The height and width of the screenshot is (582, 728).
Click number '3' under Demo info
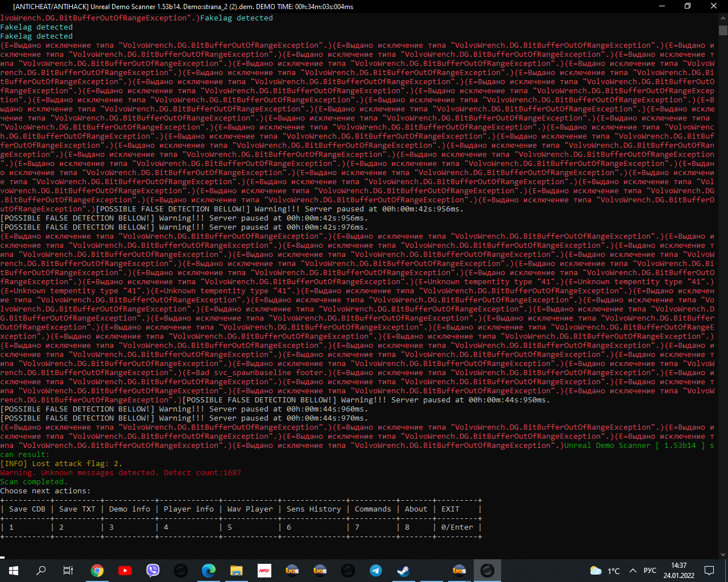(x=111, y=527)
